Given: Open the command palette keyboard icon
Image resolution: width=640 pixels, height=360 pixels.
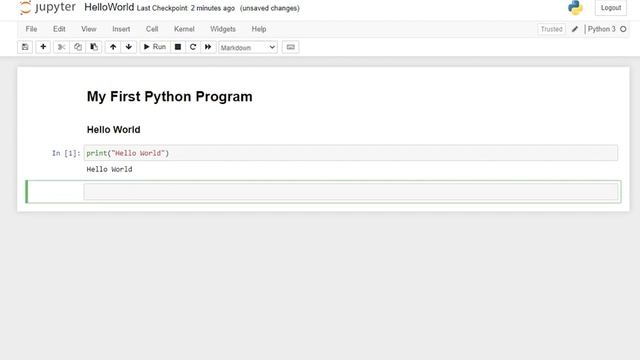Looking at the screenshot, I should (290, 47).
